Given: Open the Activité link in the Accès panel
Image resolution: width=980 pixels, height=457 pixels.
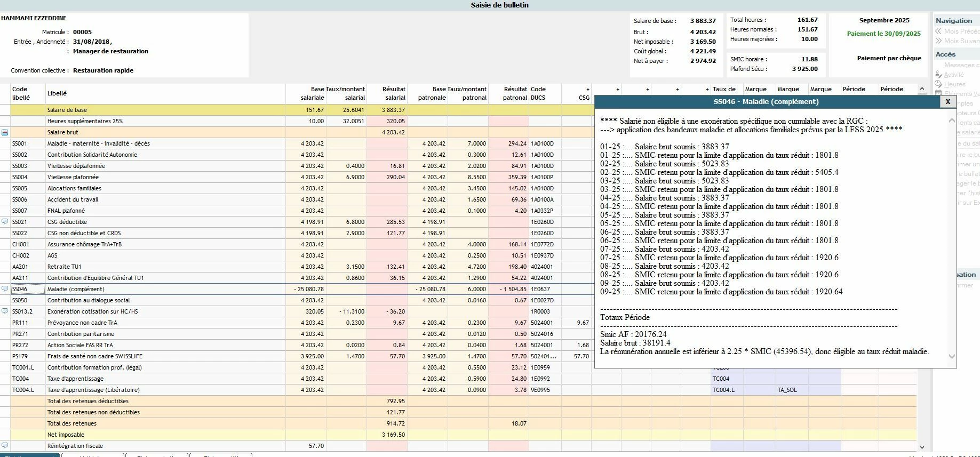Looking at the screenshot, I should [954, 75].
